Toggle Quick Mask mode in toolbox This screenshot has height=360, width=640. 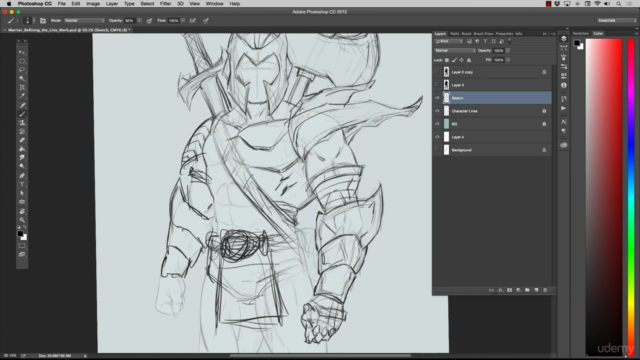click(x=22, y=246)
